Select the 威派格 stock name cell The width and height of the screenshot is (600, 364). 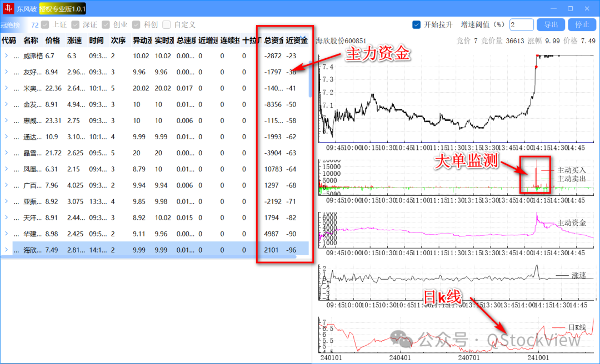pos(32,56)
